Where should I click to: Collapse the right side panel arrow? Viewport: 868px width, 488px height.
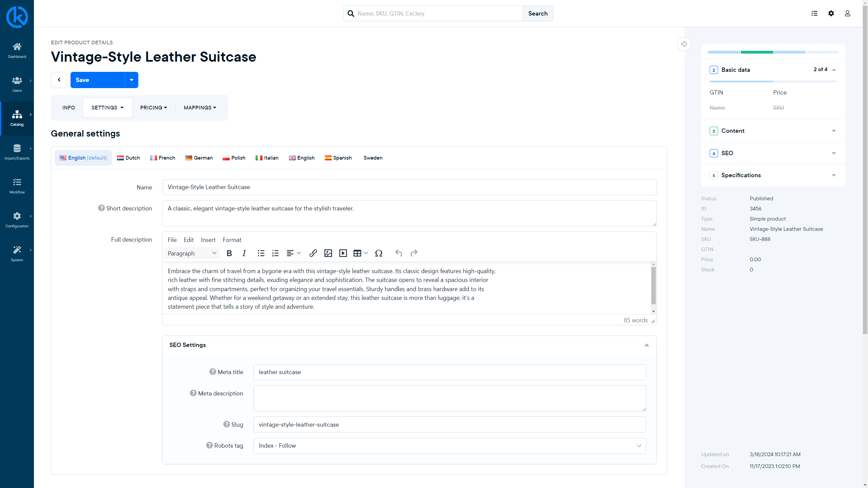pos(684,44)
